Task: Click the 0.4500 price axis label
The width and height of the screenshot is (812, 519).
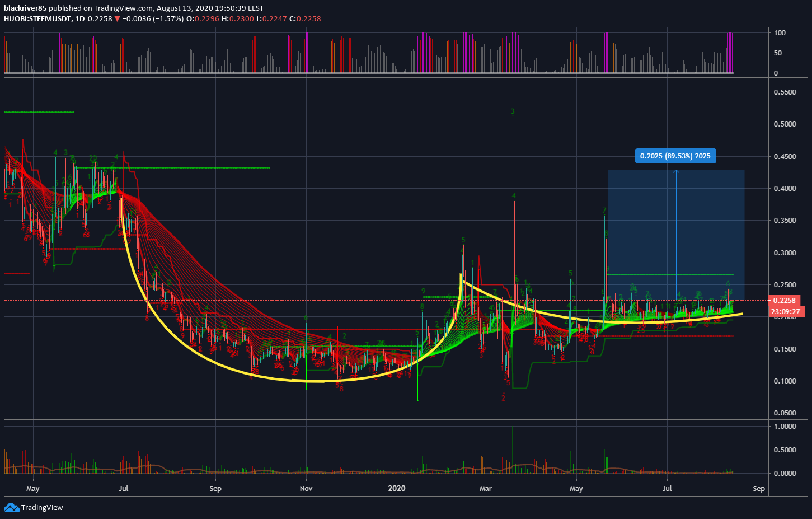Action: (x=785, y=157)
